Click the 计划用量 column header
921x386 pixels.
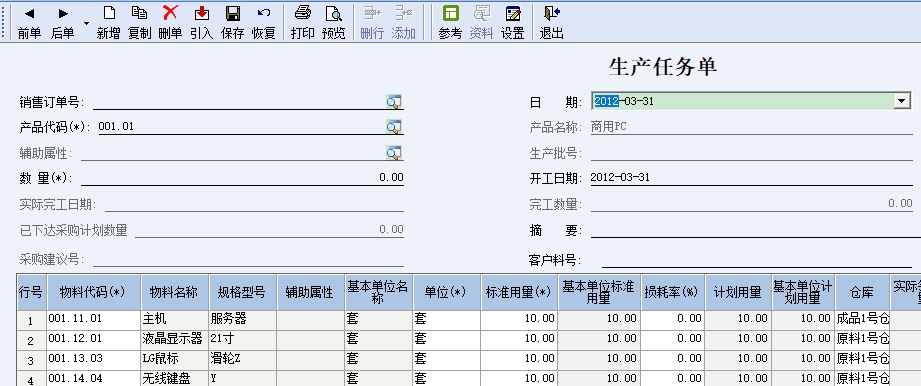click(738, 292)
